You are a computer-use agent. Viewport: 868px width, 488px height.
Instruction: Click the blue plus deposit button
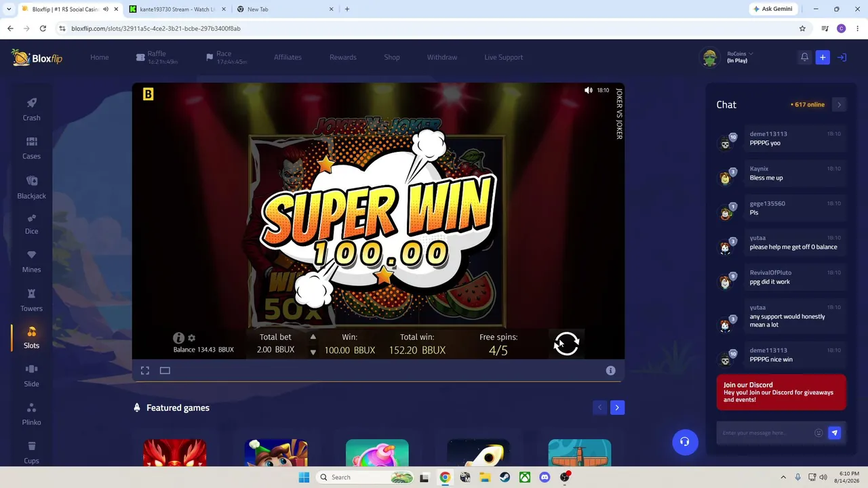tap(823, 58)
